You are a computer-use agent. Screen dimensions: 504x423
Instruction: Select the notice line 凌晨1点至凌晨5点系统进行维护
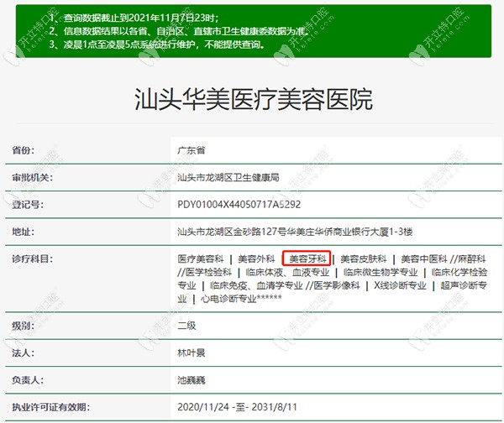(x=158, y=44)
